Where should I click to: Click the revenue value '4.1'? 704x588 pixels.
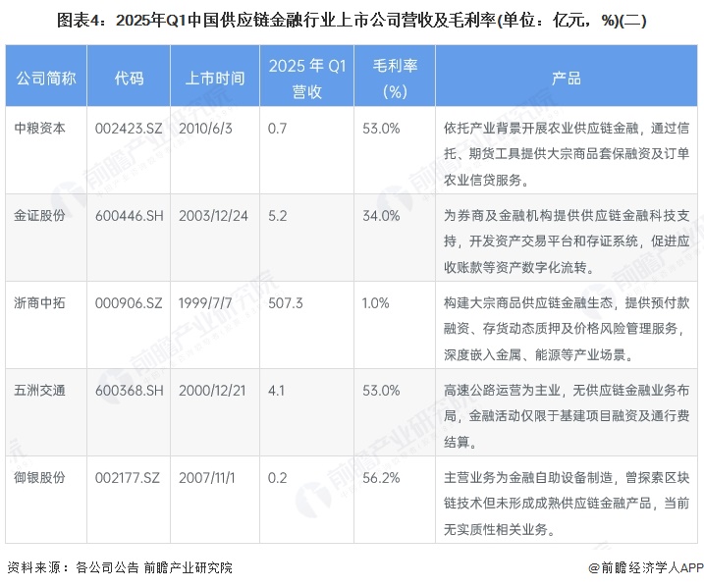tap(277, 390)
